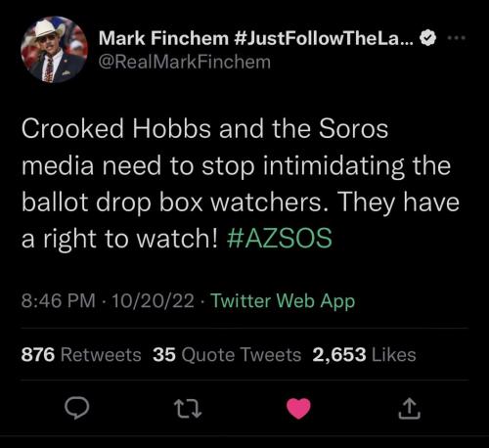View the 35 Quote Tweets list

click(x=227, y=354)
